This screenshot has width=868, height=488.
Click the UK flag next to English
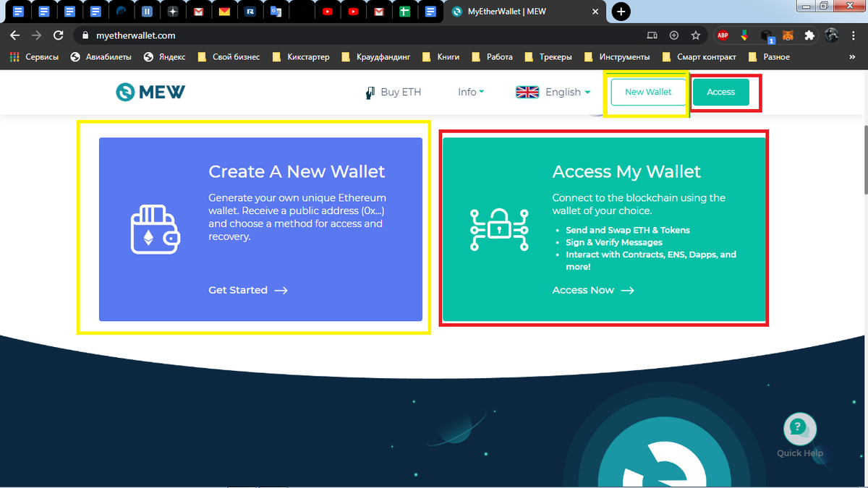(x=527, y=92)
